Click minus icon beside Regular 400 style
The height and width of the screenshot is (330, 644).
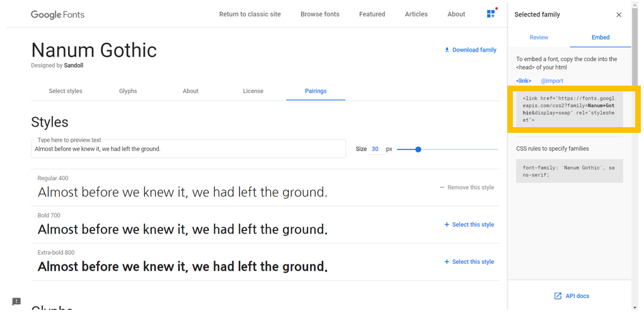tap(442, 188)
